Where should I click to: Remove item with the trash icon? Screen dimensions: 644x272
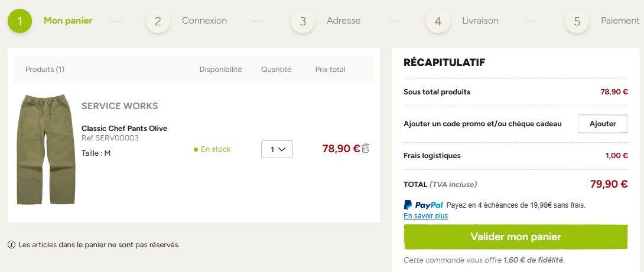pyautogui.click(x=366, y=148)
